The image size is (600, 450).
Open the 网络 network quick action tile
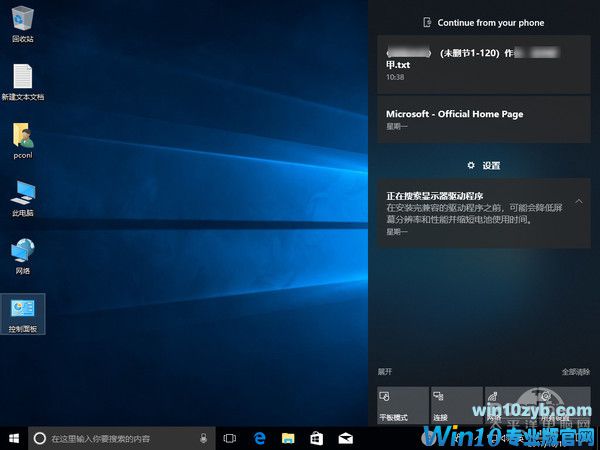(510, 406)
